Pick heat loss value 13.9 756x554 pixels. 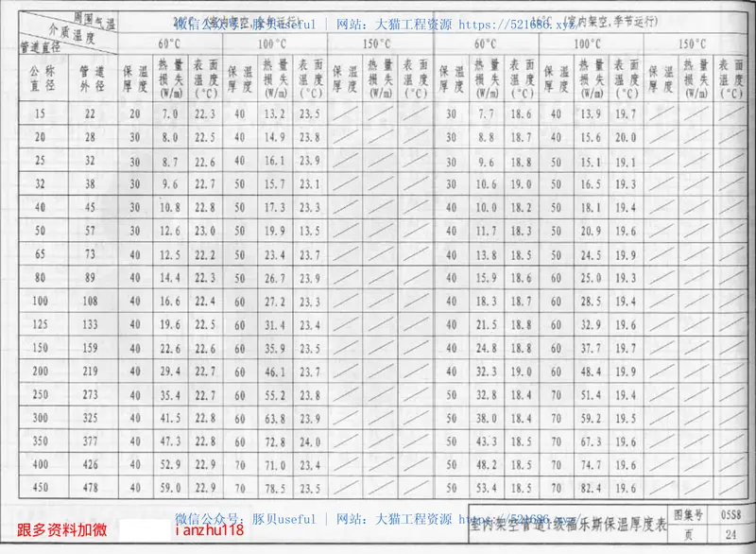(590, 113)
